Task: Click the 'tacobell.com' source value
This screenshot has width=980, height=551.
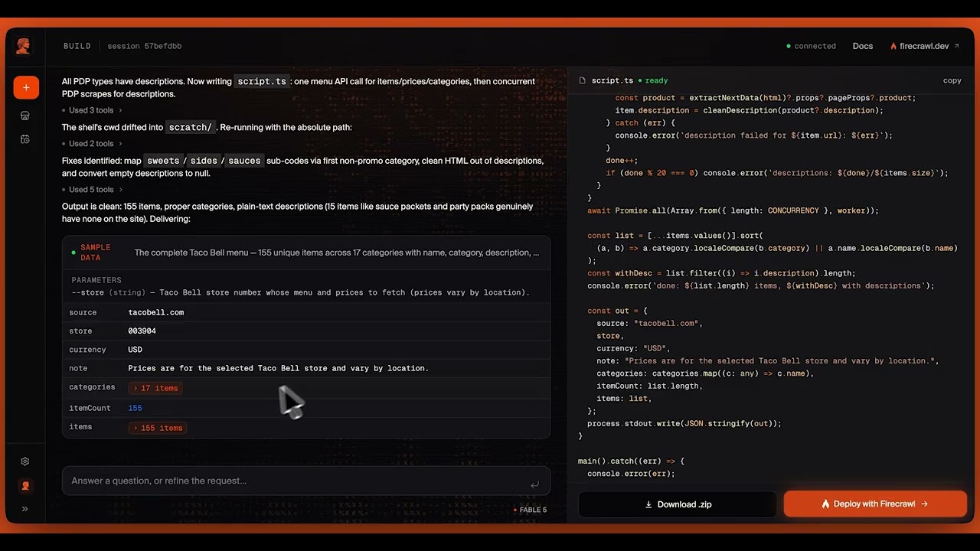Action: tap(156, 312)
